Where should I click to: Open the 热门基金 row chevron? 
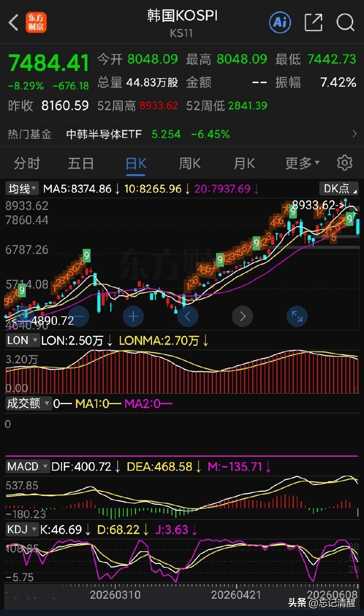point(354,134)
